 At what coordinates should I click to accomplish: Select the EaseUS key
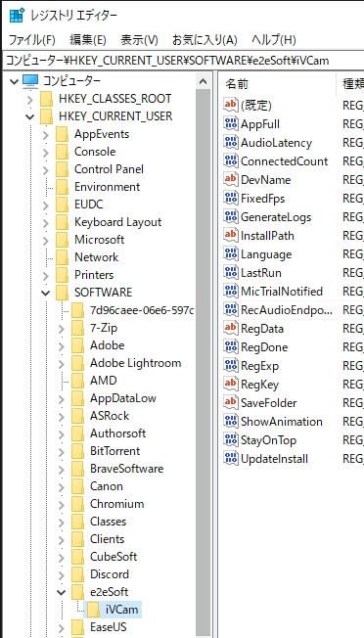pos(109,626)
